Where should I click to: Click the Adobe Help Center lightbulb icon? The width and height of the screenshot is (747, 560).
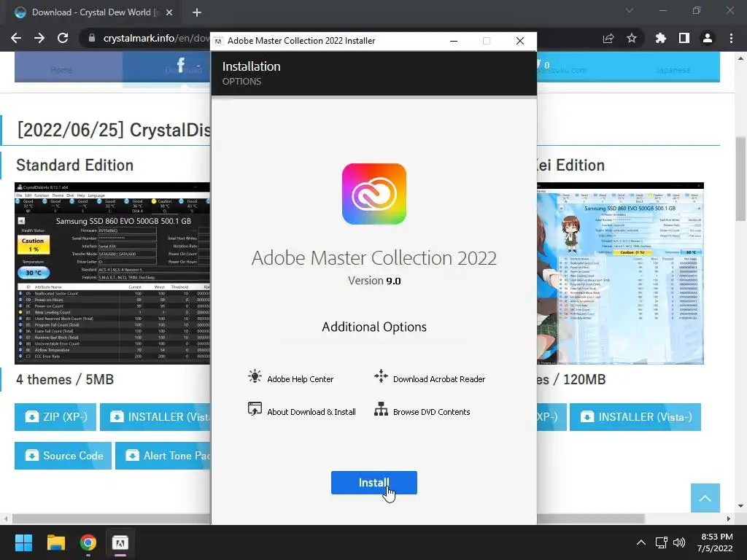pos(255,376)
